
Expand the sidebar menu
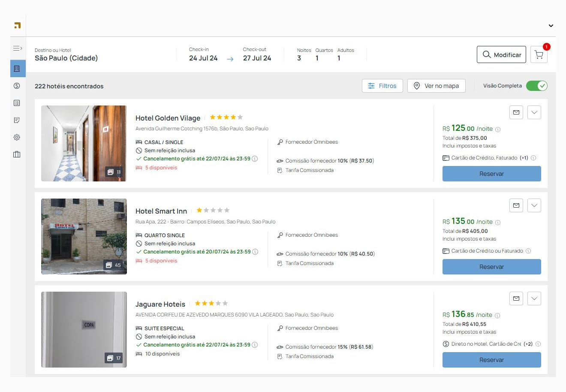tap(18, 48)
